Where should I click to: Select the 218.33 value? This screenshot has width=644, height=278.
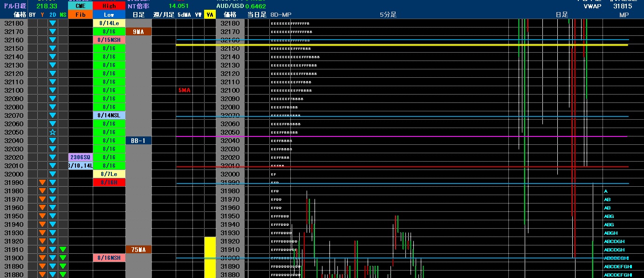point(47,6)
